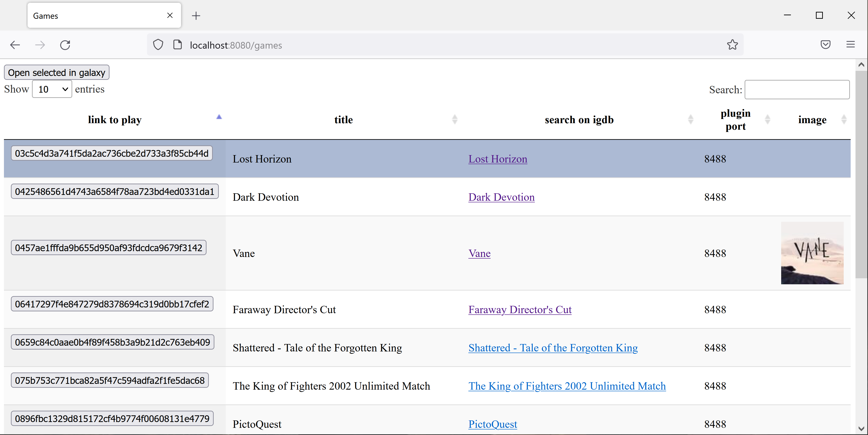
Task: Open the Show entries dropdown
Action: coord(52,89)
